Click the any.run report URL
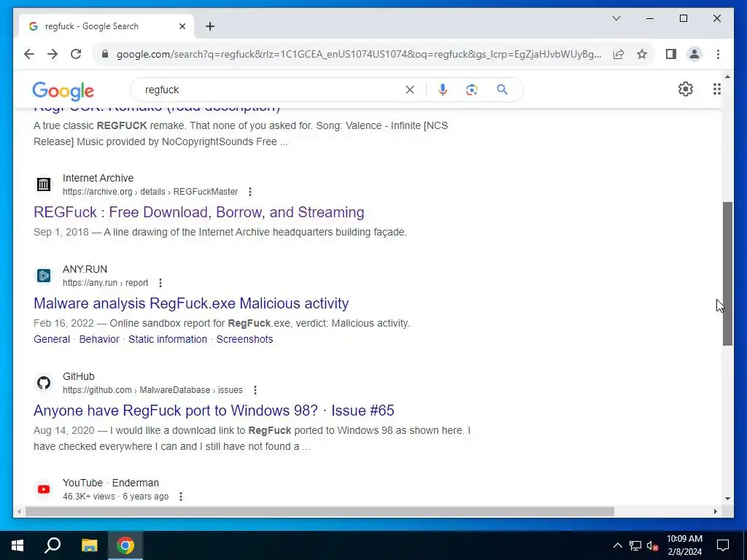The image size is (747, 560). point(105,283)
